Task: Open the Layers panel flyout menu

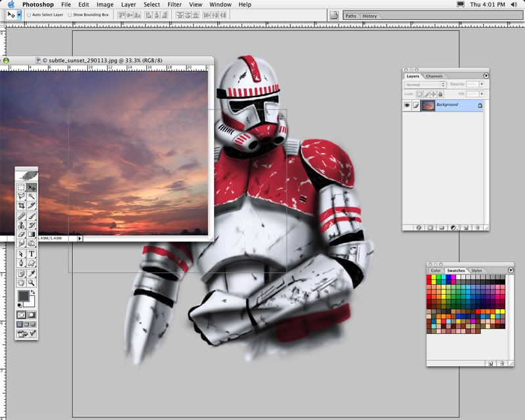Action: (486, 75)
